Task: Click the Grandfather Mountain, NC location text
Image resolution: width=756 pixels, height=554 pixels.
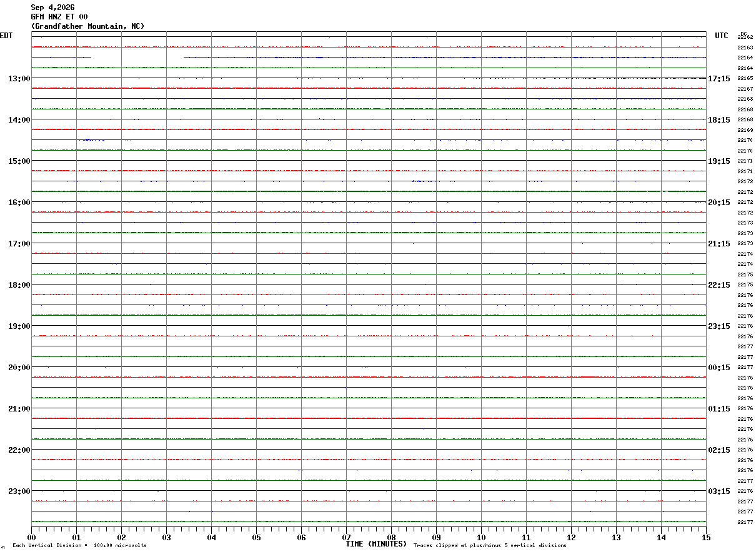Action: click(x=87, y=26)
